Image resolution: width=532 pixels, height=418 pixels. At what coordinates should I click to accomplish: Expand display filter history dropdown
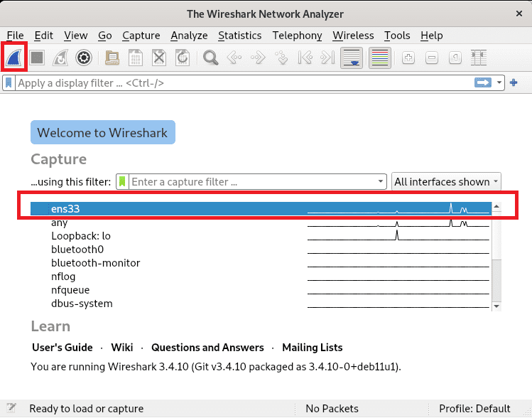click(499, 82)
